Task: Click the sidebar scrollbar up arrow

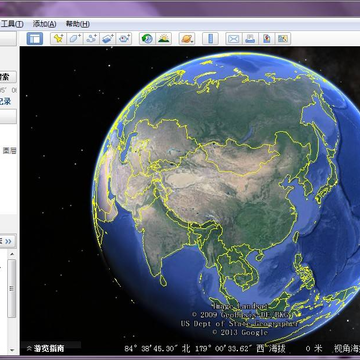Action: click(12, 254)
